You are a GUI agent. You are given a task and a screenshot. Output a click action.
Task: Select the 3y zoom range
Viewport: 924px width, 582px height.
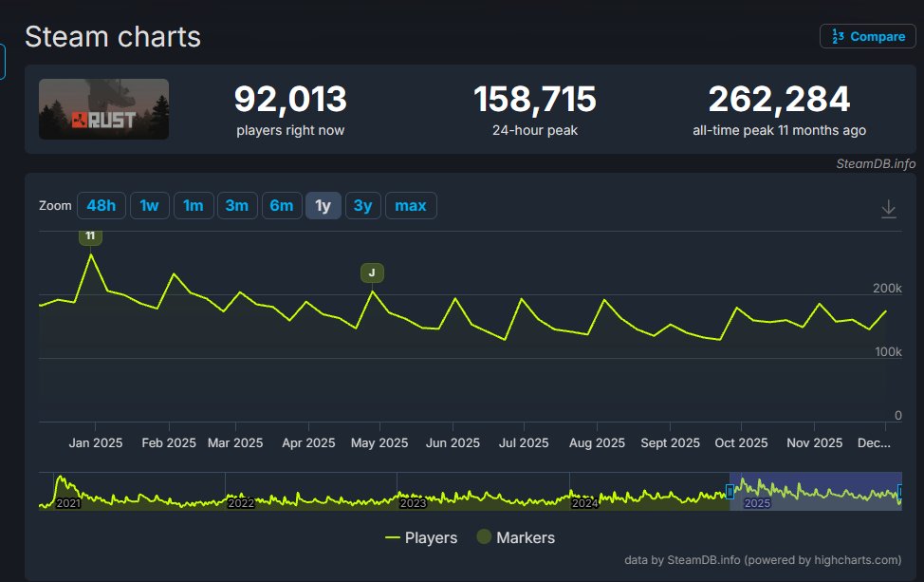(x=363, y=206)
